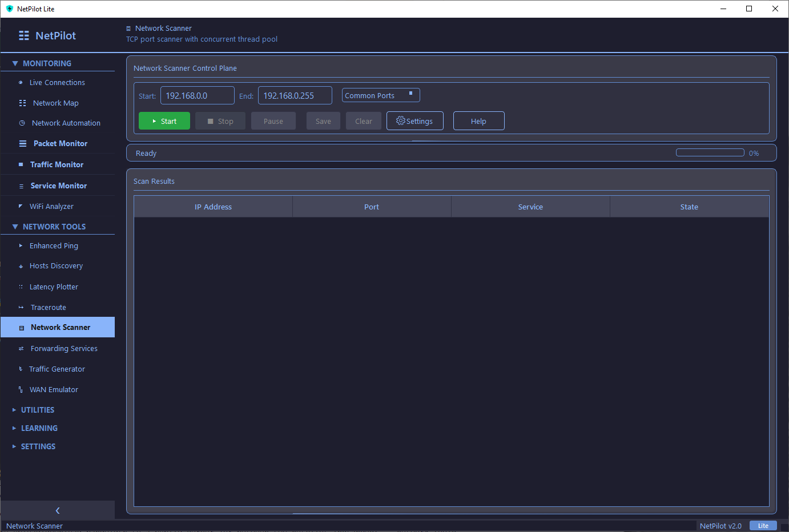Select the Enhanced Ping tool
The width and height of the screenshot is (789, 532).
click(x=54, y=245)
